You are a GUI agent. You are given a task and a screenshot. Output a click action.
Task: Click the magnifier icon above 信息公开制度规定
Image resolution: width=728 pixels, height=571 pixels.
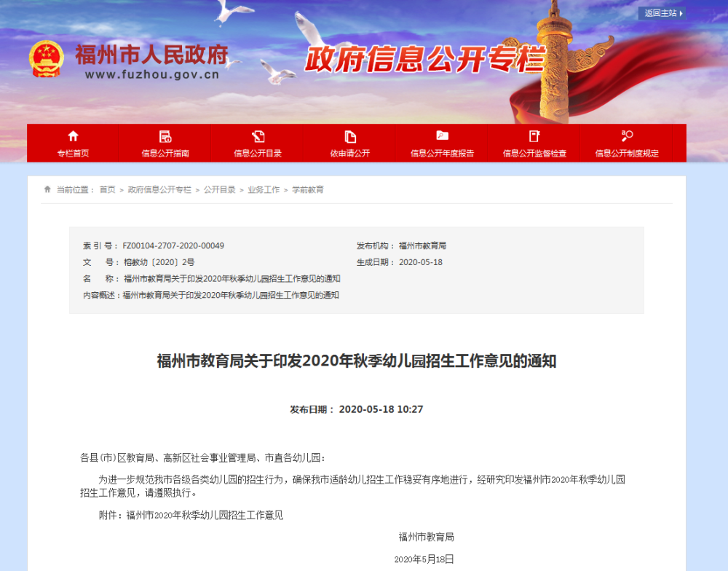click(x=627, y=136)
